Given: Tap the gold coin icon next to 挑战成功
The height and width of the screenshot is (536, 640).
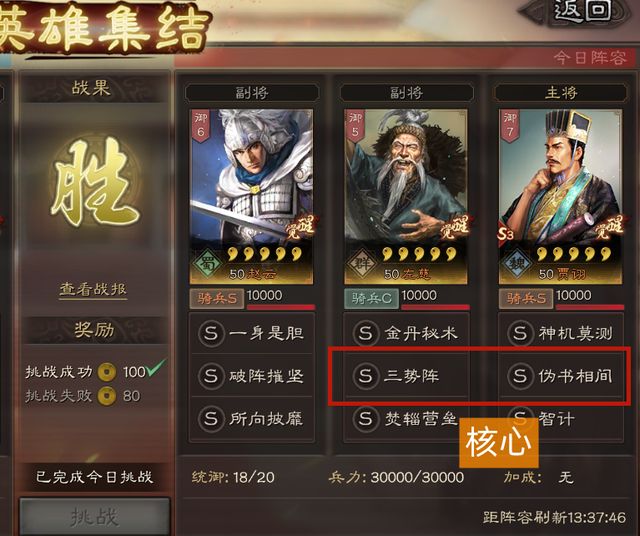Looking at the screenshot, I should click(107, 372).
